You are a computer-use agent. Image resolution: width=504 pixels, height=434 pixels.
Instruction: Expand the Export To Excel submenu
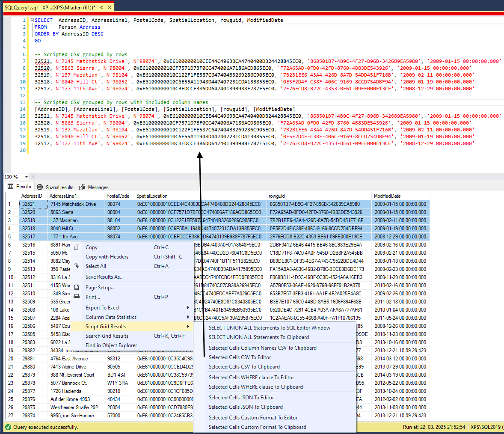tap(132, 308)
